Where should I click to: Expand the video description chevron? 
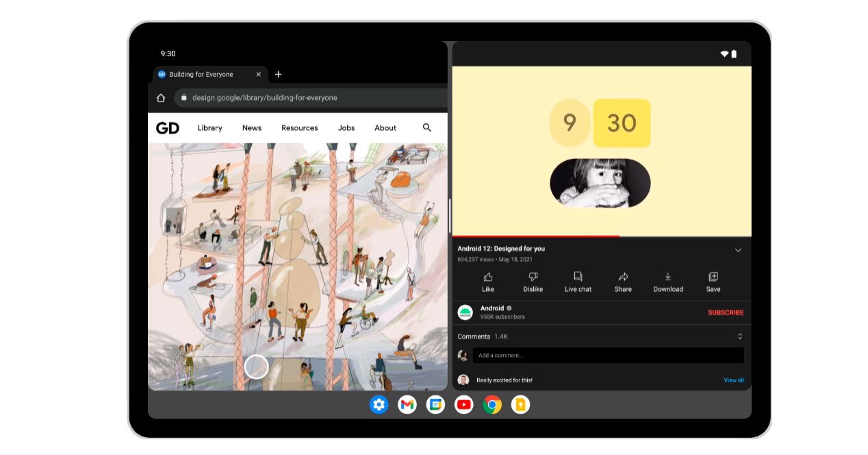point(738,250)
